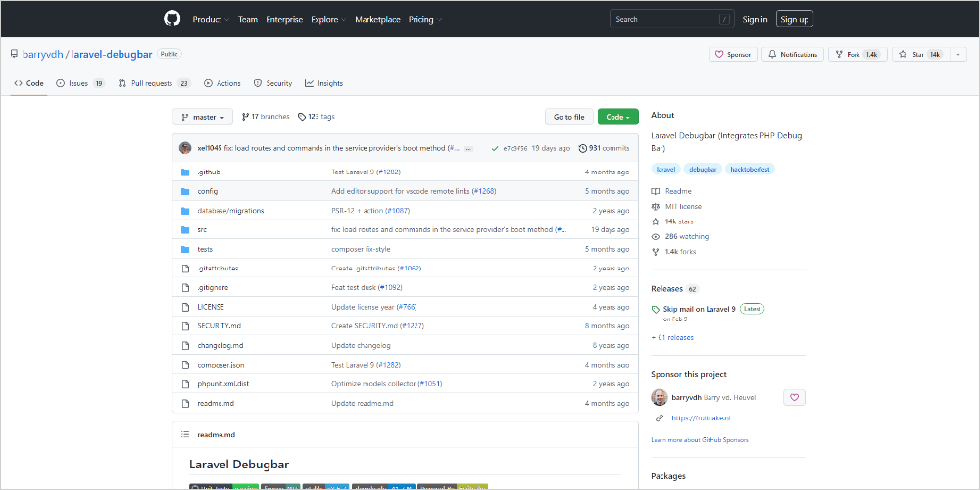Click the GitHub logo icon

[x=171, y=19]
